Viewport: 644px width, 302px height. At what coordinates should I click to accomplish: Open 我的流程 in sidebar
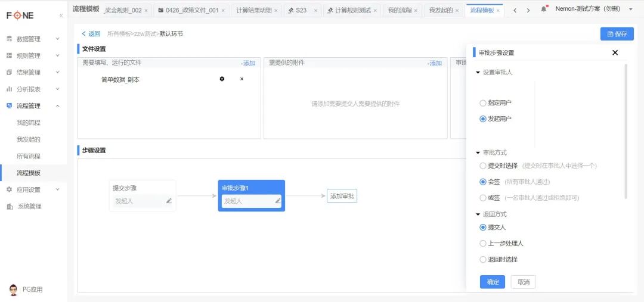[x=29, y=123]
